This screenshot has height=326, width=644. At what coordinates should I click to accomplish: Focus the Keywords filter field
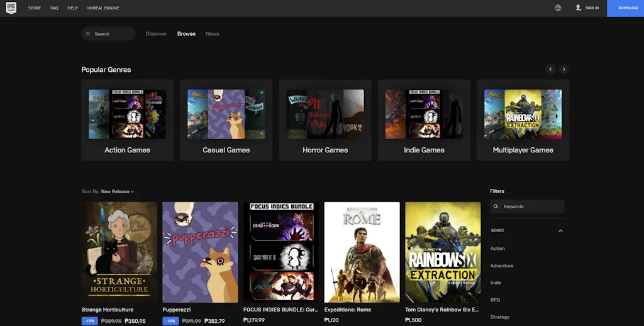click(528, 206)
